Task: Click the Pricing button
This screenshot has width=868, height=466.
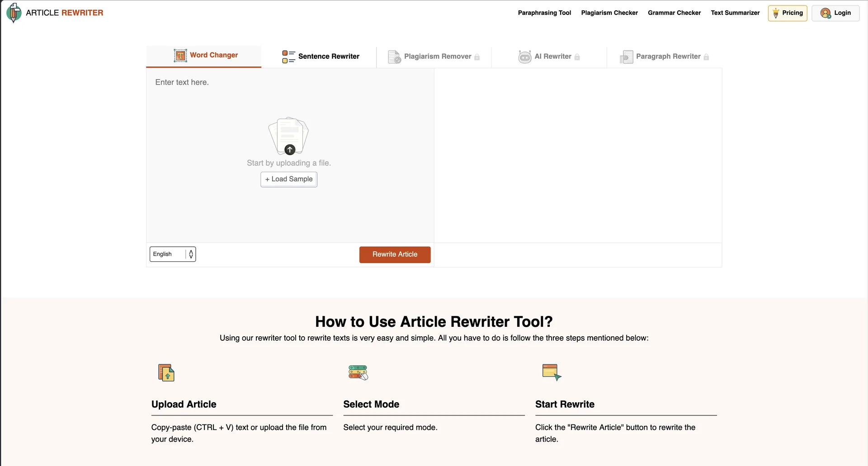Action: tap(788, 13)
